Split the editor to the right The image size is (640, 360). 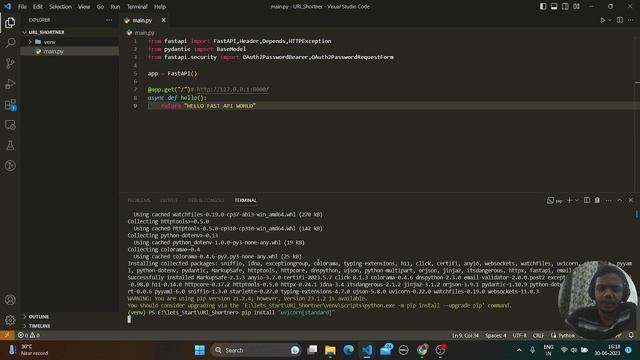click(620, 20)
